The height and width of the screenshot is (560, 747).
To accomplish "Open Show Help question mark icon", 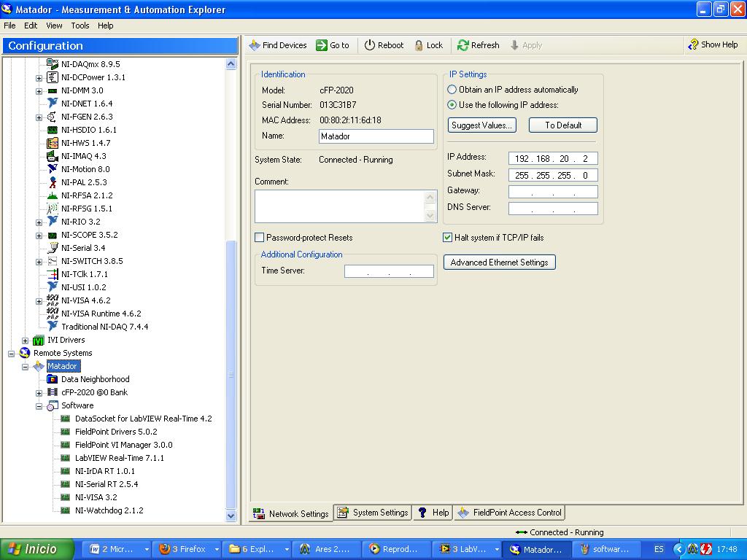I will click(693, 44).
